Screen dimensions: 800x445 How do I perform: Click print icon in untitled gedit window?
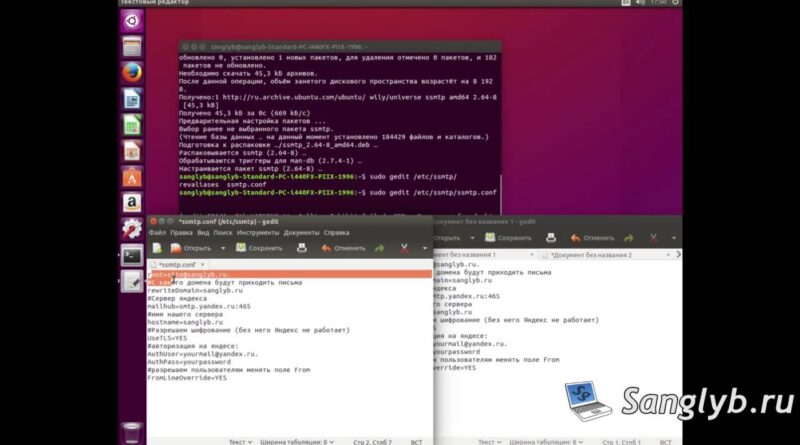click(551, 238)
